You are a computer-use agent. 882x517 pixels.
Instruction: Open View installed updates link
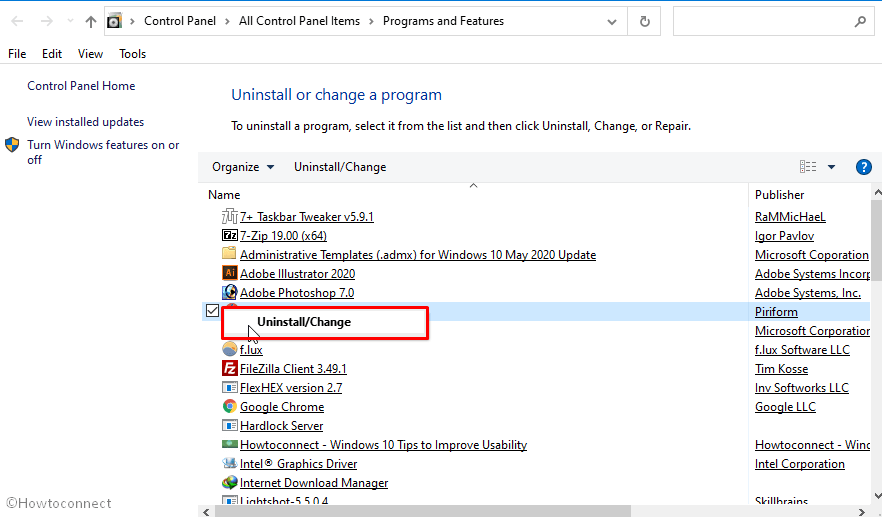(x=86, y=122)
